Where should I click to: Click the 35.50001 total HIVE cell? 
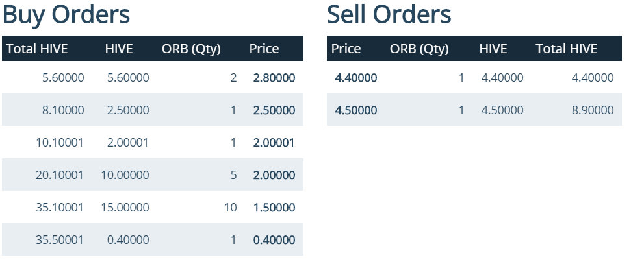[x=60, y=239]
